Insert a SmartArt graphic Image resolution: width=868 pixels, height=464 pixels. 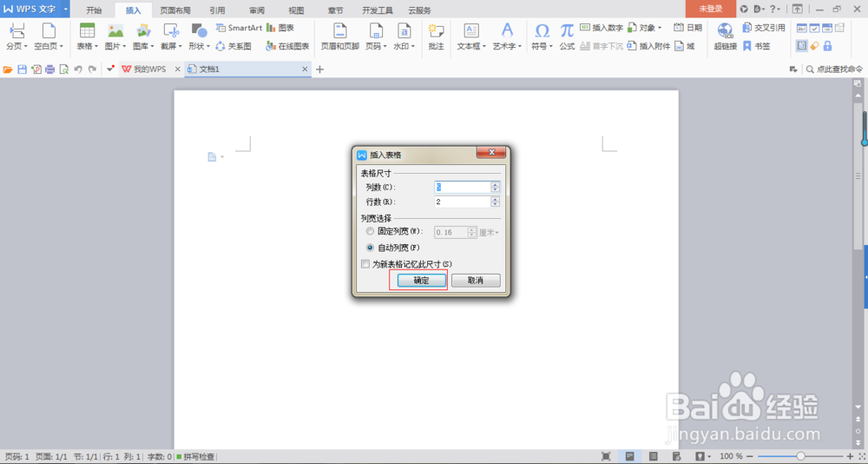[x=239, y=28]
